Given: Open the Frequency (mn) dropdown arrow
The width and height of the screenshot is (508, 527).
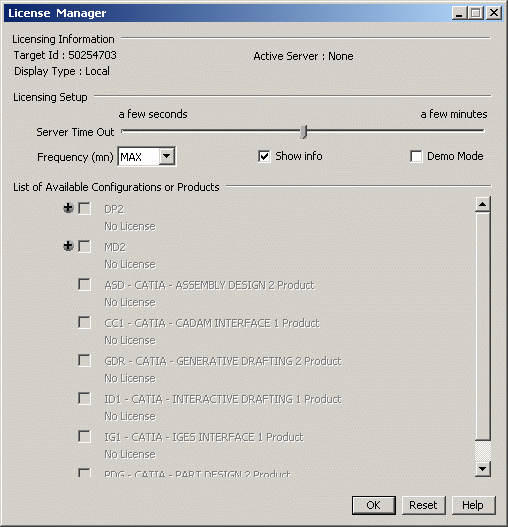Looking at the screenshot, I should (x=167, y=156).
